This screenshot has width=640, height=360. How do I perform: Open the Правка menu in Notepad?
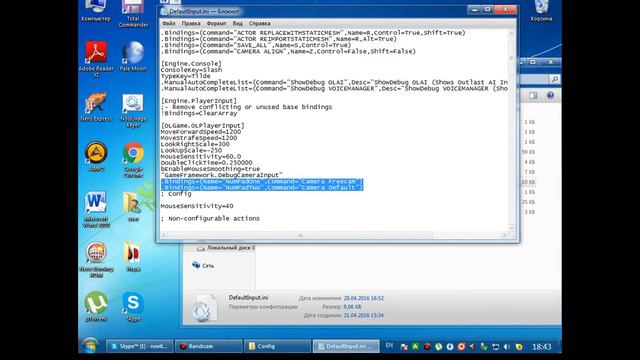(191, 24)
